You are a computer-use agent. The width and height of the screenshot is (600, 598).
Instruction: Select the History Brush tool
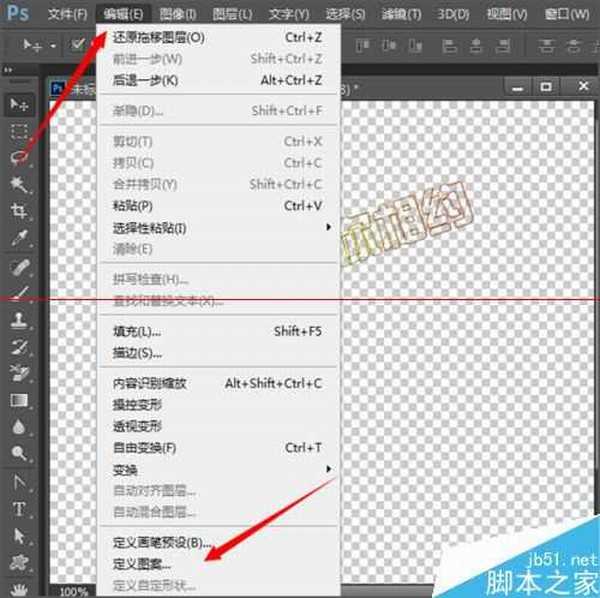click(19, 347)
